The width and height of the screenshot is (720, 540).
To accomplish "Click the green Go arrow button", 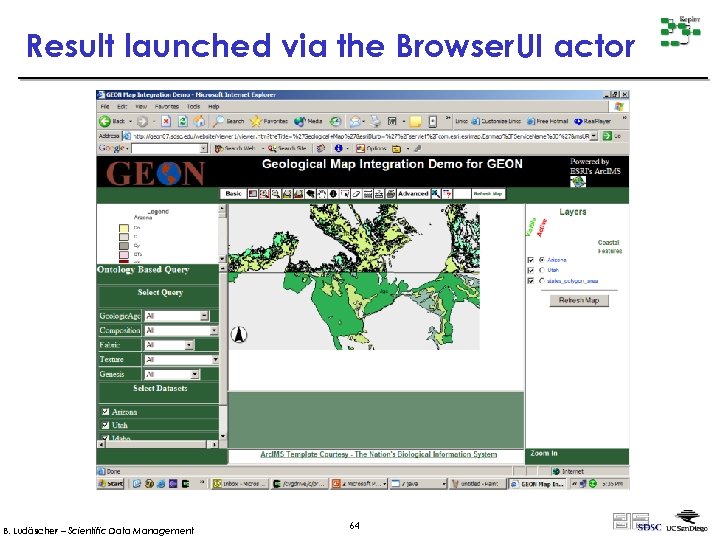I will (x=607, y=136).
